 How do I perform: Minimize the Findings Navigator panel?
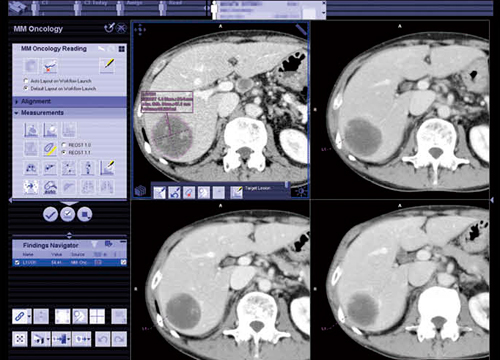[x=123, y=242]
